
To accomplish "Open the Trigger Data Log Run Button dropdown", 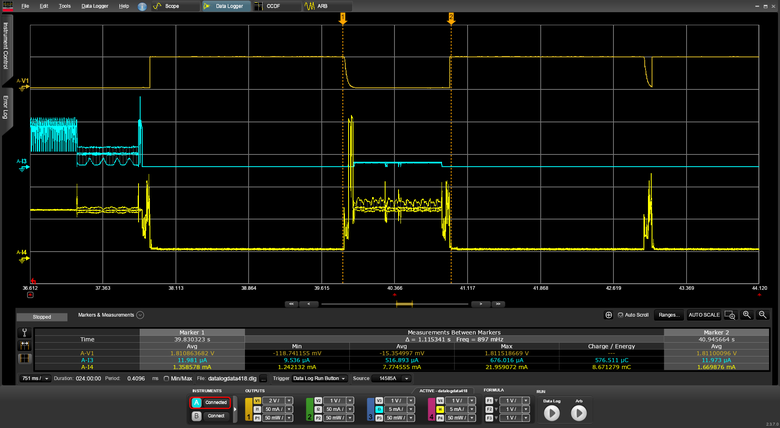I will 319,379.
